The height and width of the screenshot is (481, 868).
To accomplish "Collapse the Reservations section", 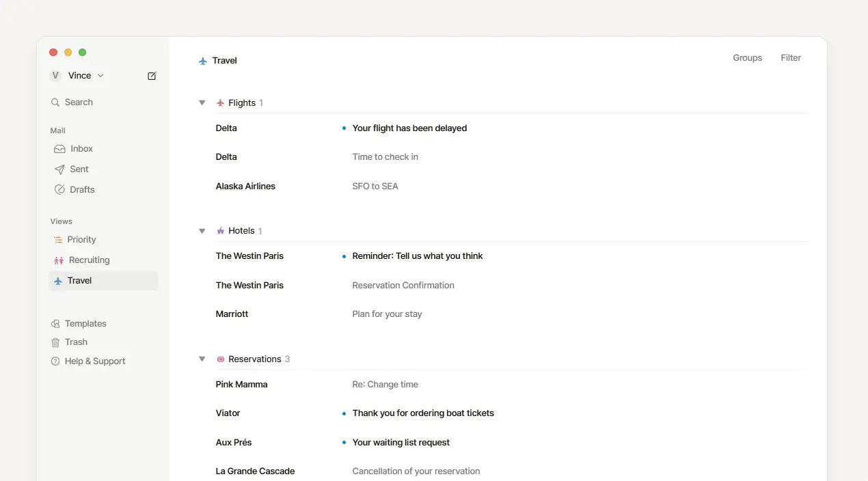I will click(x=202, y=358).
